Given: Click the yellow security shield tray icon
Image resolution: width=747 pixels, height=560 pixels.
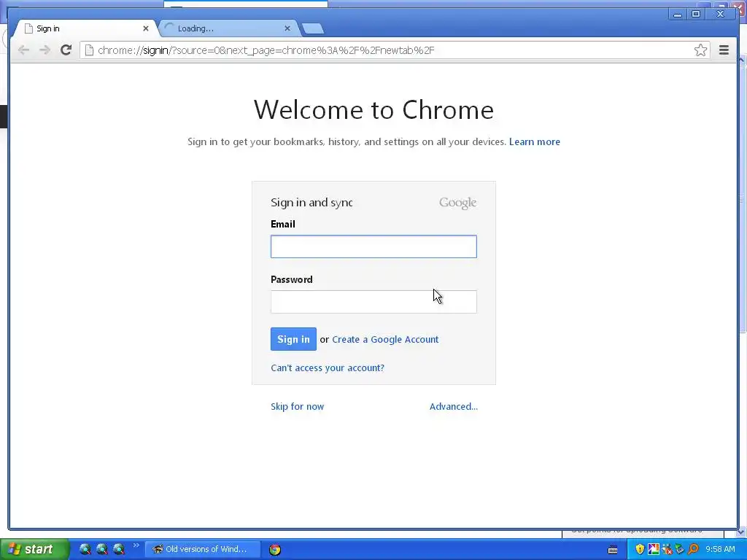Looking at the screenshot, I should pos(640,549).
